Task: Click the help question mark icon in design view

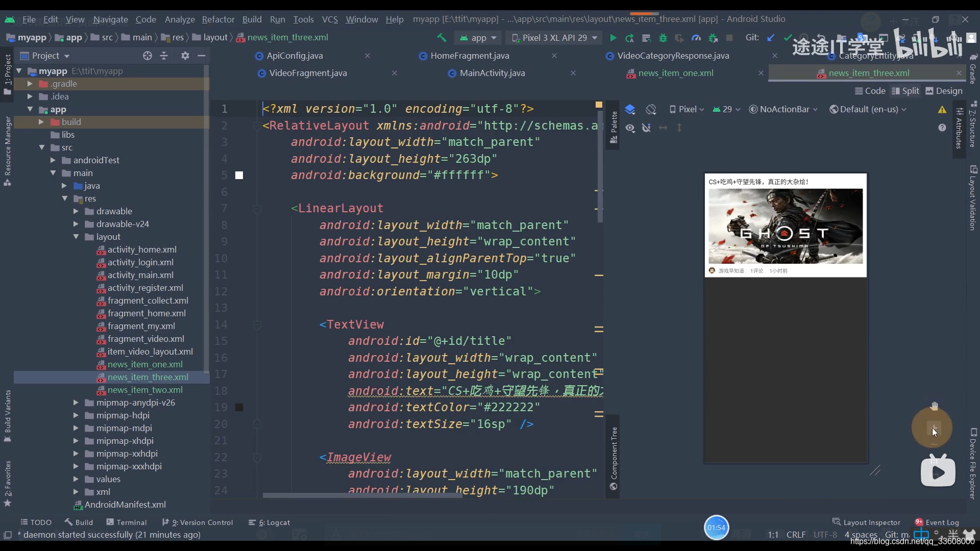Action: (x=942, y=128)
